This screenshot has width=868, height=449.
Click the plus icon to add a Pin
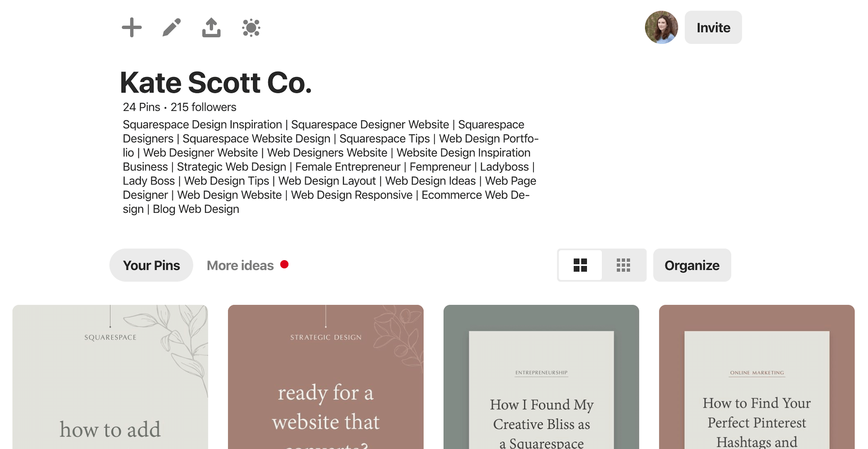click(x=132, y=27)
